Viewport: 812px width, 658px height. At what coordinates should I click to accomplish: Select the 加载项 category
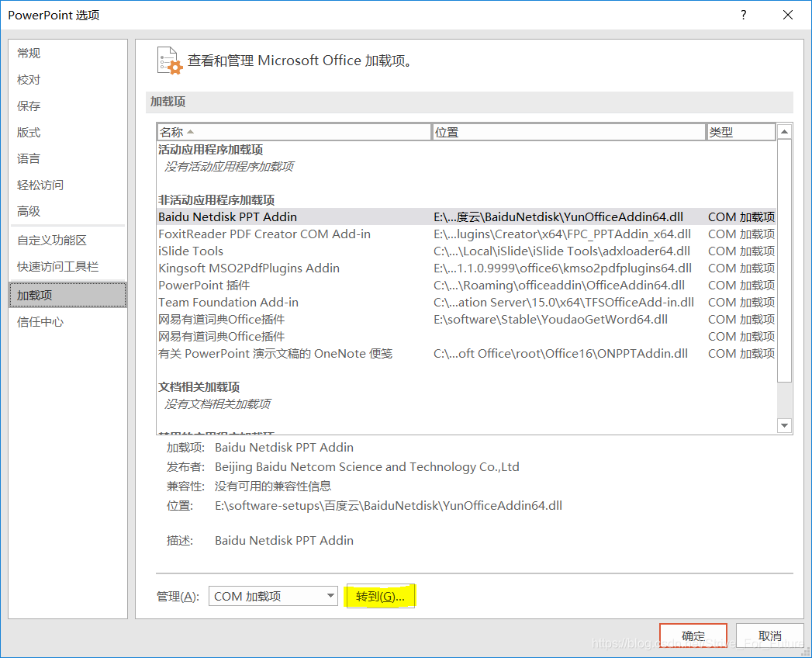[67, 296]
